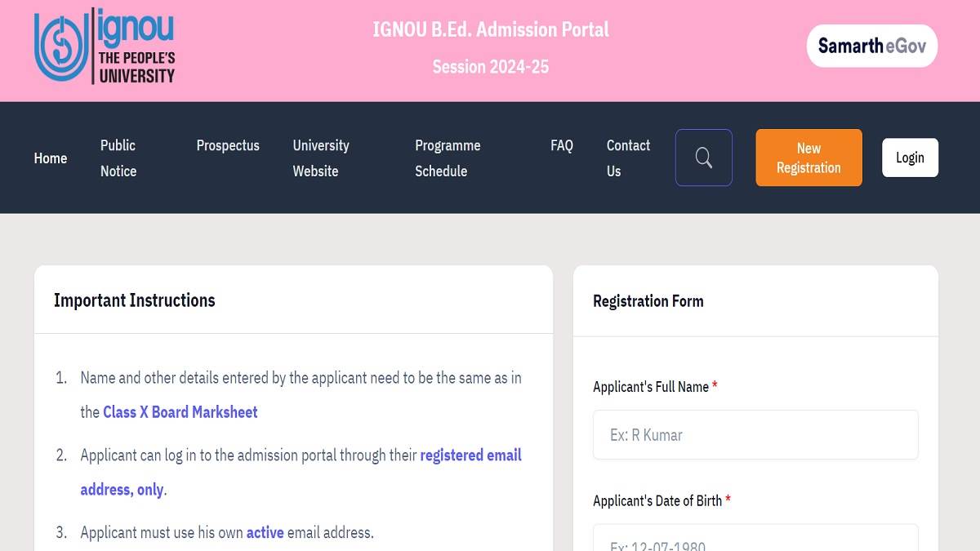Click the Important Instructions heading

(x=134, y=300)
